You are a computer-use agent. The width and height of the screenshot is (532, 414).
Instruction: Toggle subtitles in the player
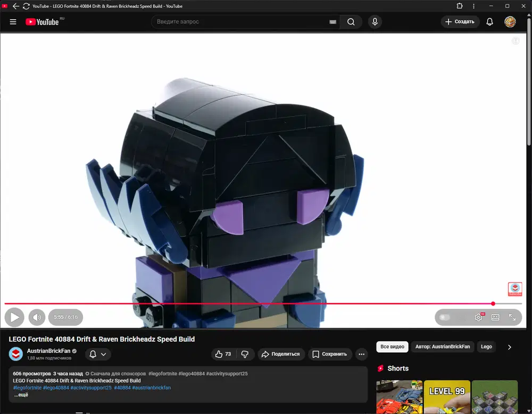[x=461, y=317]
